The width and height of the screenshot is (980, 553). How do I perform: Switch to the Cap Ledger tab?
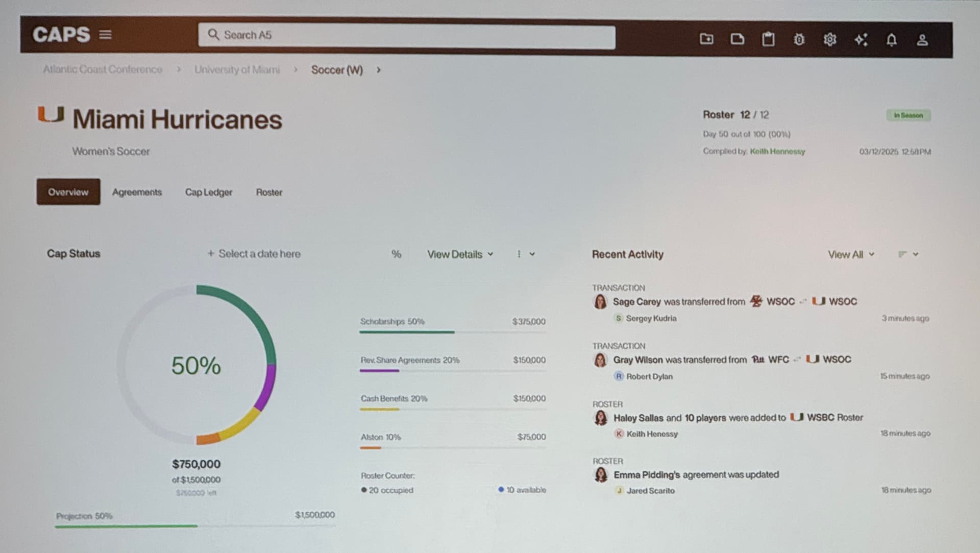click(208, 193)
